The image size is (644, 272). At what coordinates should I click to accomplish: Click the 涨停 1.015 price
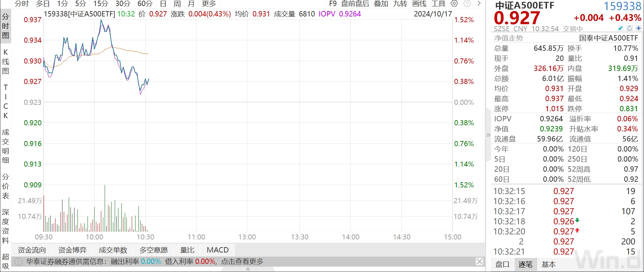pos(554,109)
